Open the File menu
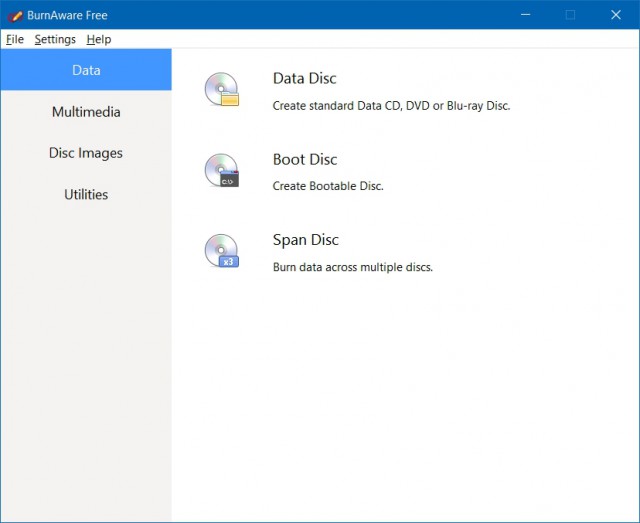 15,39
